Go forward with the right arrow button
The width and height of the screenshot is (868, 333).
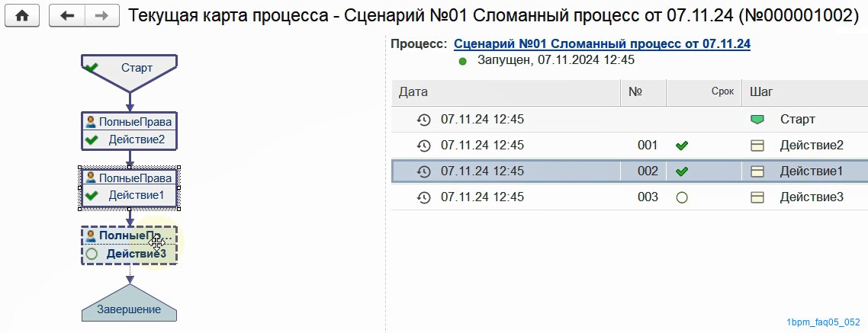102,15
